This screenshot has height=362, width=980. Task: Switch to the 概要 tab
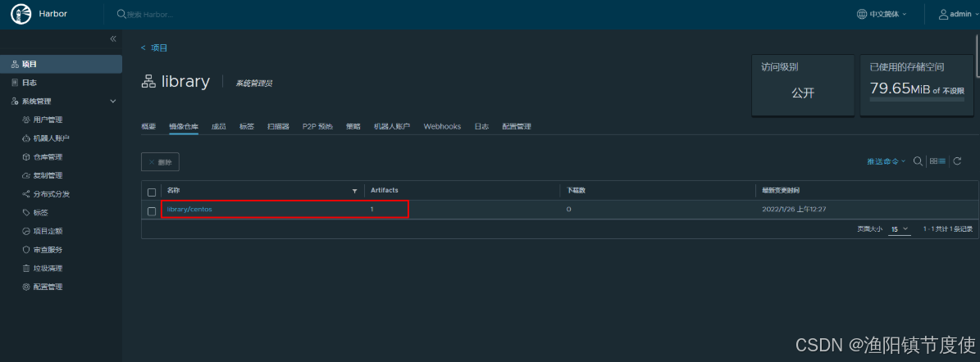(x=148, y=126)
